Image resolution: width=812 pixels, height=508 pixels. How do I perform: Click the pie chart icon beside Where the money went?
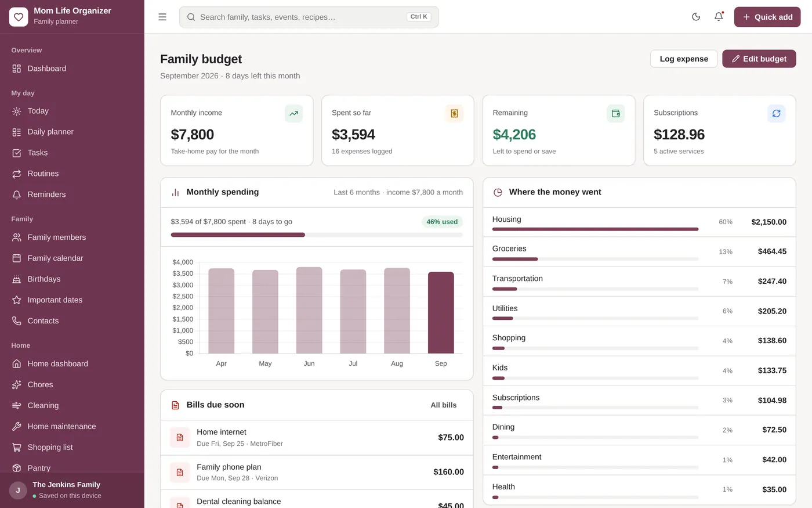[x=498, y=192]
